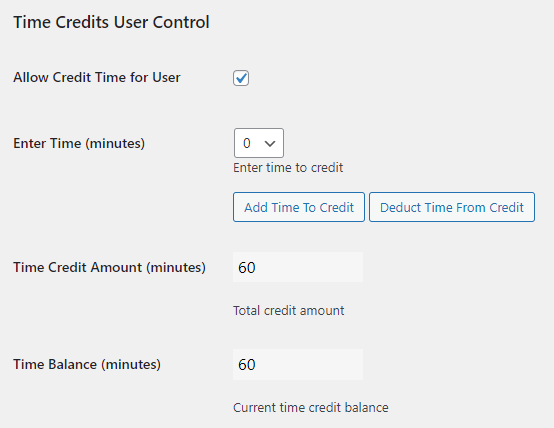This screenshot has width=554, height=428.
Task: Click the Total credit amount description text
Action: click(289, 311)
